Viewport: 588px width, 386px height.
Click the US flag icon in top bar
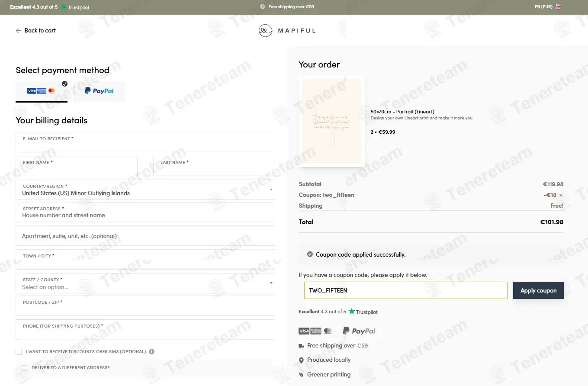click(x=558, y=7)
